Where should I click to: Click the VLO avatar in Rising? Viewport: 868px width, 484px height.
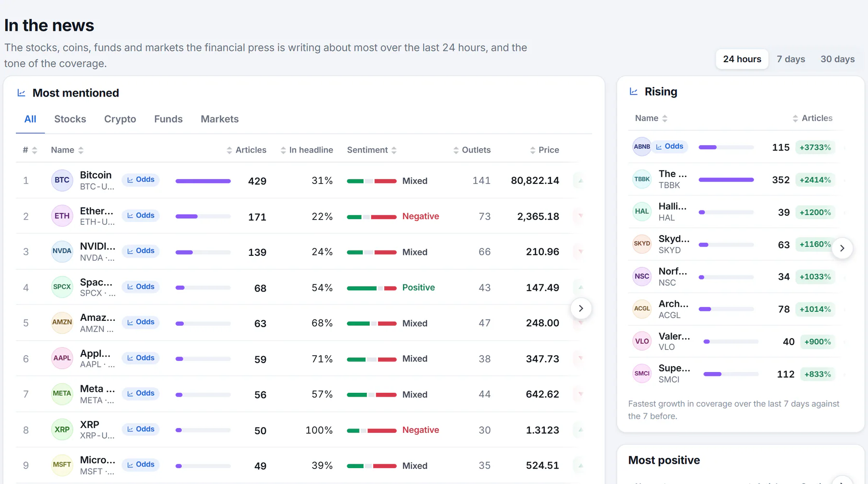pyautogui.click(x=642, y=341)
